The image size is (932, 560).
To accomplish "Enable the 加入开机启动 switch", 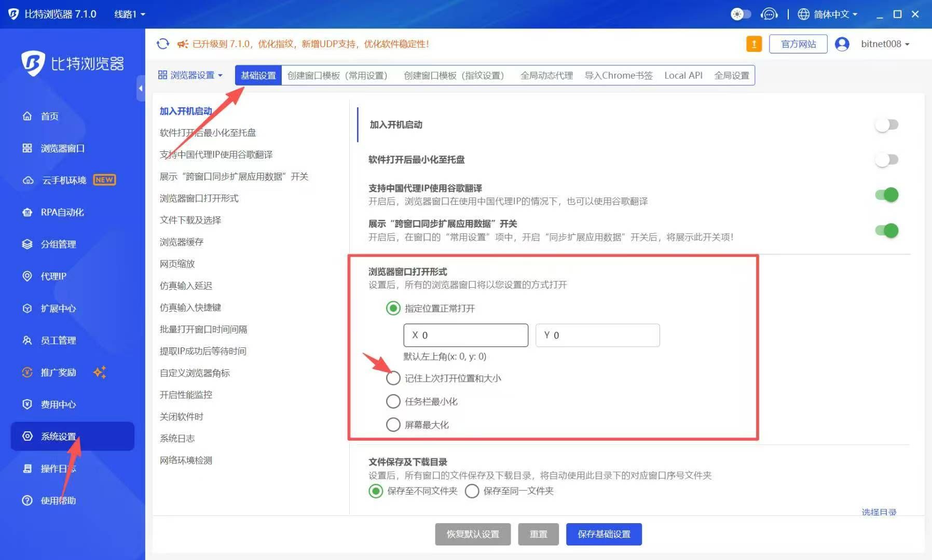I will tap(887, 124).
